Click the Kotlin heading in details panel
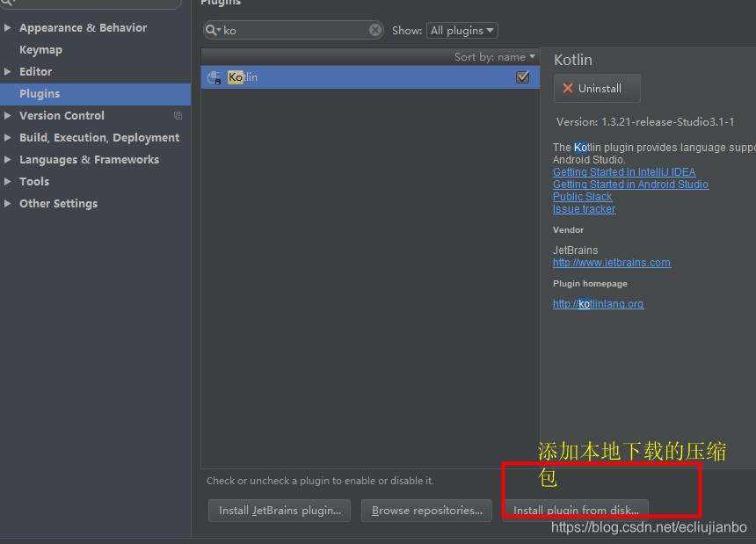Screen dimensions: 756x544 click(573, 60)
